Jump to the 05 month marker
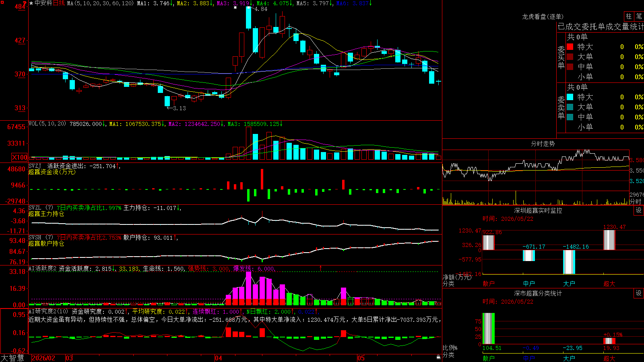 click(x=361, y=358)
